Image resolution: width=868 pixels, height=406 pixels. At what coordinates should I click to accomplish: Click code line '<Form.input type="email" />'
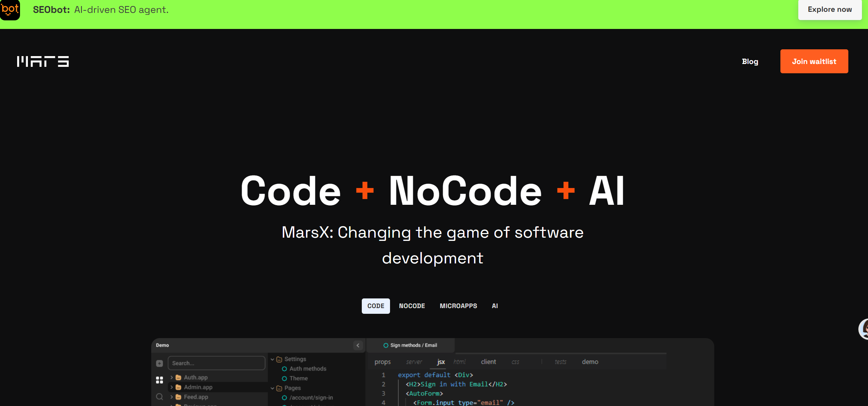click(x=464, y=403)
